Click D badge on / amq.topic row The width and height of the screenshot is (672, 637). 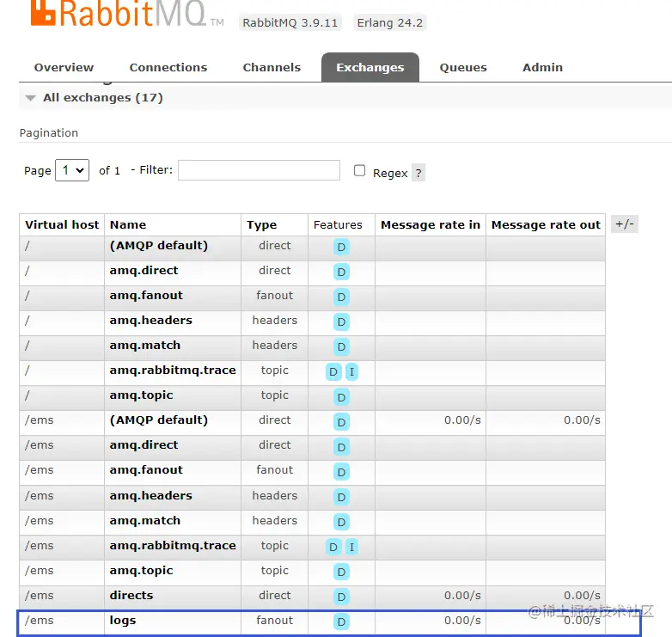(341, 397)
